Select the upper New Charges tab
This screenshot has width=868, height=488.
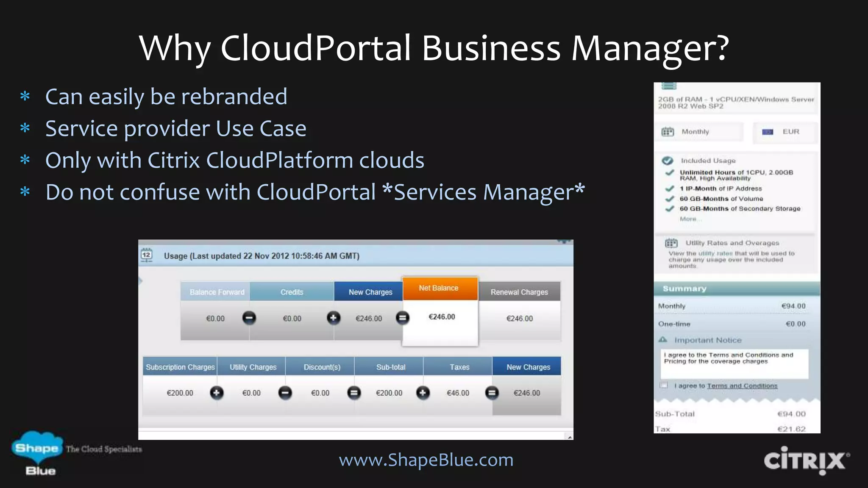point(369,291)
